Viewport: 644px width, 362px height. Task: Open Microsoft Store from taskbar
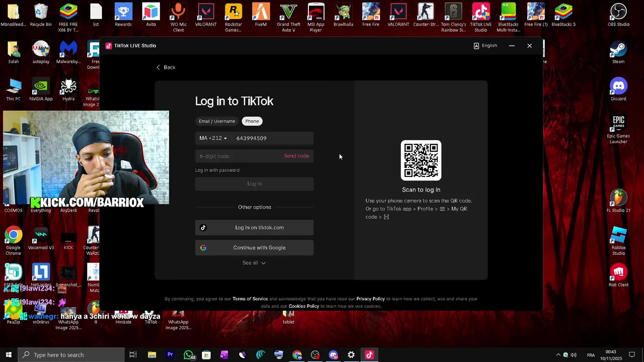point(206,355)
